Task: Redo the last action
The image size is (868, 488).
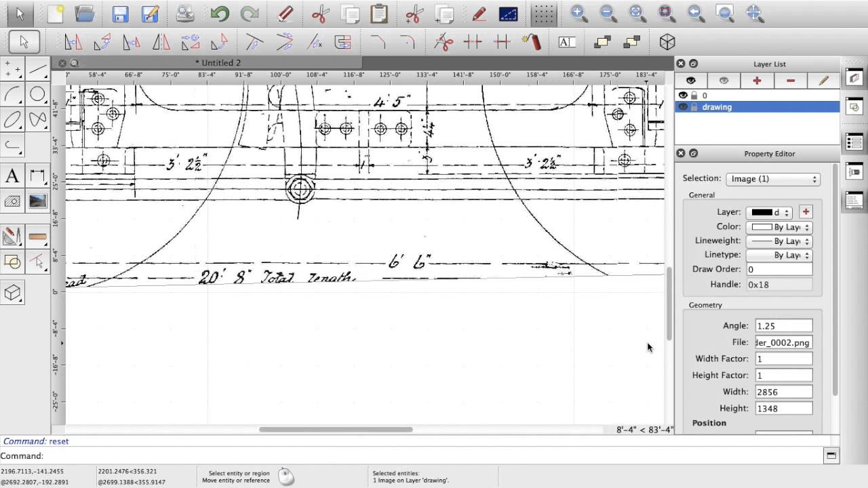Action: tap(250, 14)
